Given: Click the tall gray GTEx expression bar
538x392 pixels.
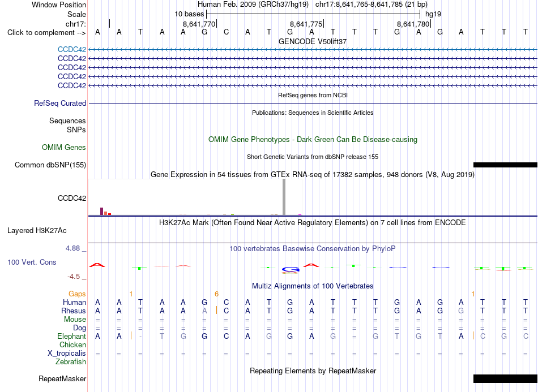Looking at the screenshot, I should 284,197.
